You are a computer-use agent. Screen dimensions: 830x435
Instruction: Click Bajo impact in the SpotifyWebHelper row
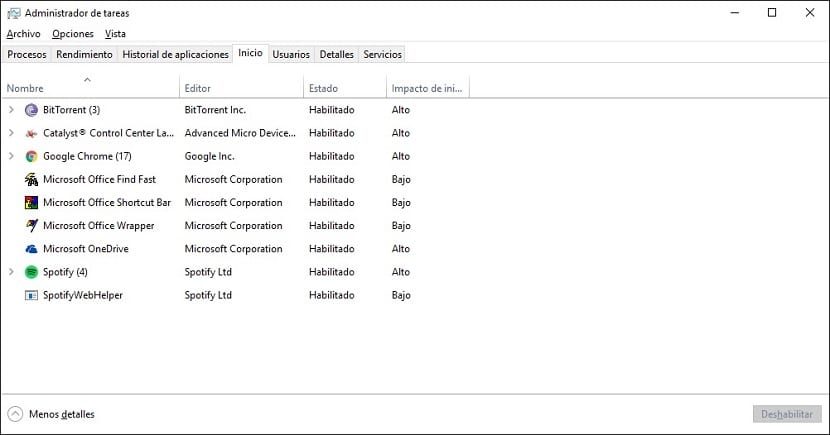[401, 295]
